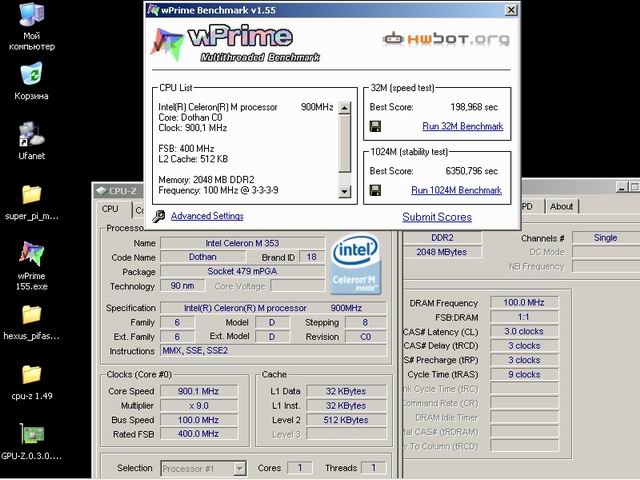
Task: Select the hexus_pifas... folder icon
Action: (x=31, y=322)
